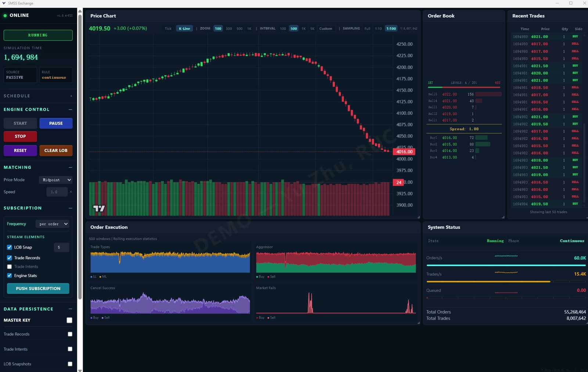Switch chart to Tick mode
Image resolution: width=588 pixels, height=372 pixels.
click(x=168, y=29)
